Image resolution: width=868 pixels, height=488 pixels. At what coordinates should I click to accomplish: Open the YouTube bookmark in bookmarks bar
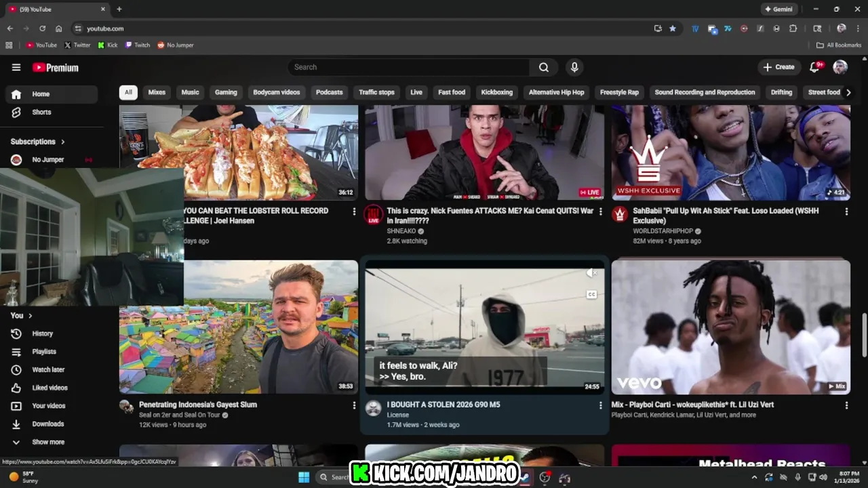(x=41, y=45)
